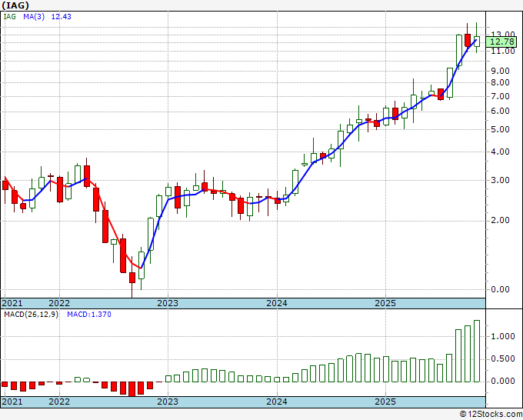Screen dimensions: 523x420
Task: Click the latest tallest MACD histogram bar
Action: 477,351
